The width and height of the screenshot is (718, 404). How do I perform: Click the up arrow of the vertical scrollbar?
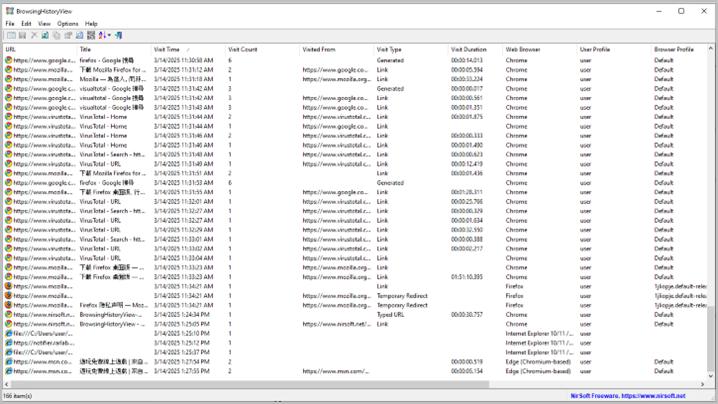(x=711, y=48)
